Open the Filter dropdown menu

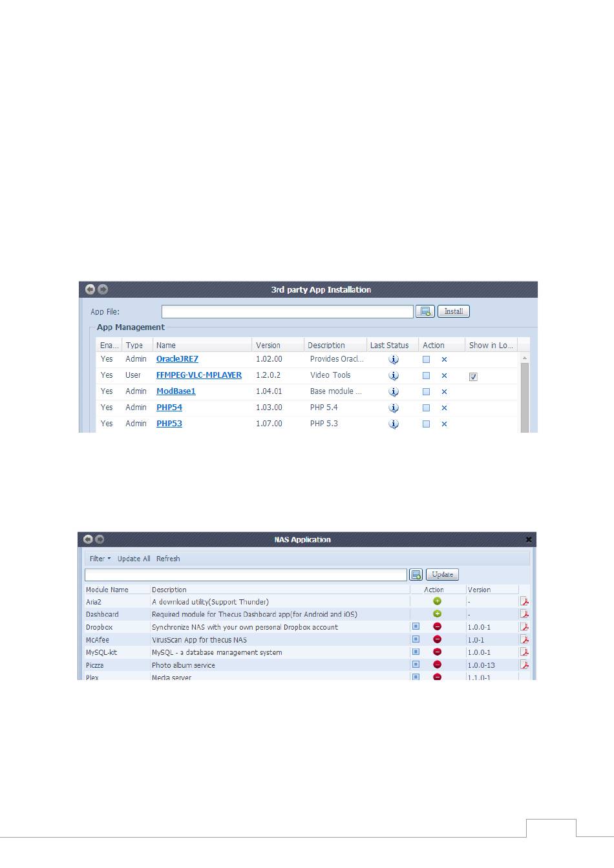[x=100, y=559]
